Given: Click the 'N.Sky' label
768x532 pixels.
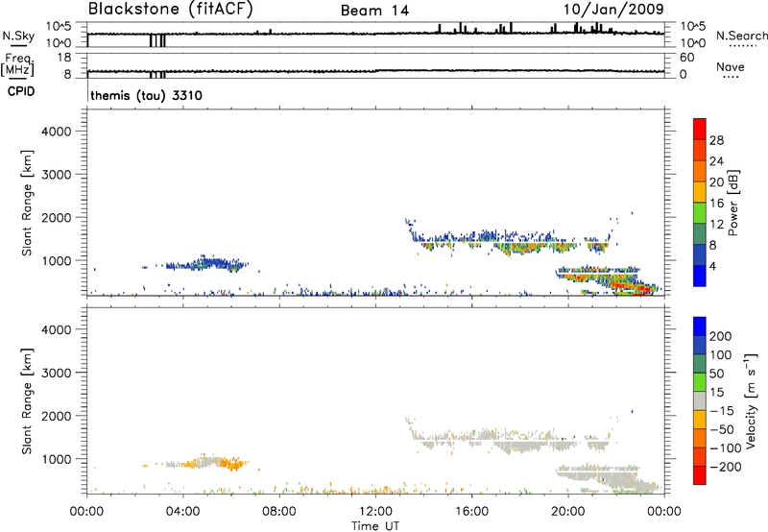Looking at the screenshot, I should pyautogui.click(x=18, y=36).
